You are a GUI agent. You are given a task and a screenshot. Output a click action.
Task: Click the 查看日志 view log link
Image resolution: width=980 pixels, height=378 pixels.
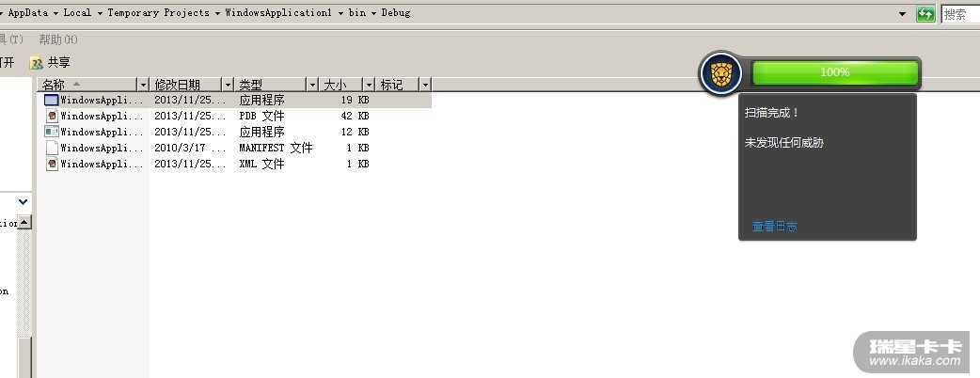[774, 227]
